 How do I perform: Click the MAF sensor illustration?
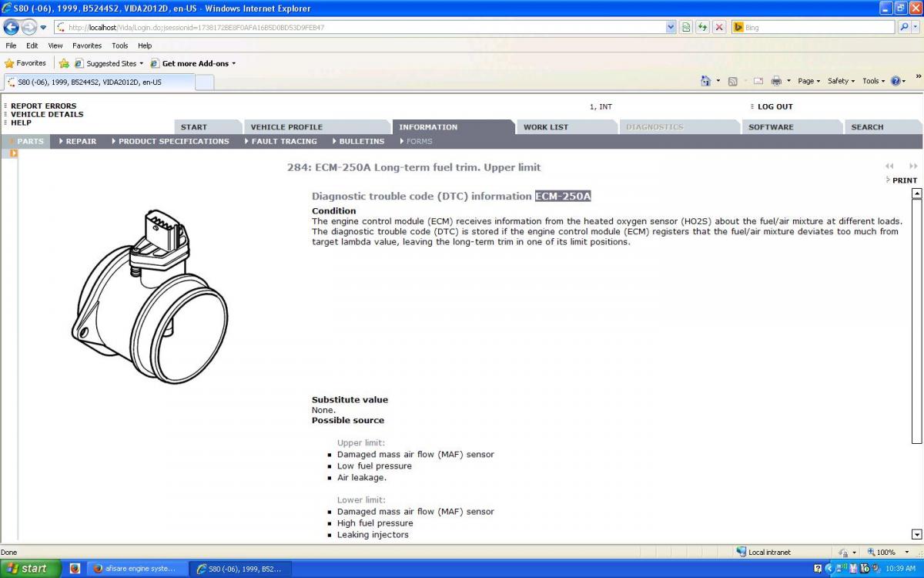(151, 297)
